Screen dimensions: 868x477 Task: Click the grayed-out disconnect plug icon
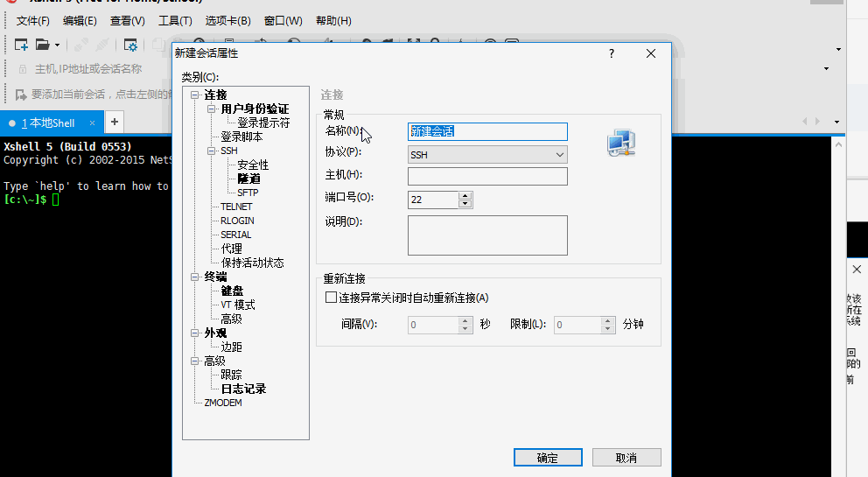click(x=101, y=45)
